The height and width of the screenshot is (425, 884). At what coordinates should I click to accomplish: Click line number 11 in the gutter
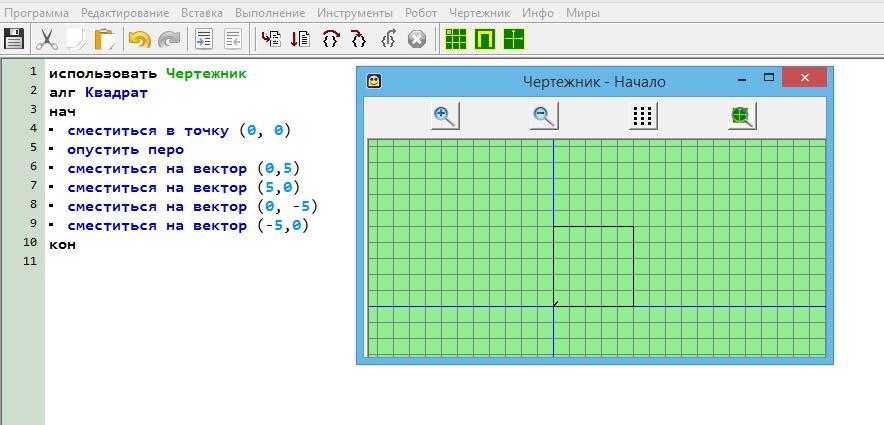coord(29,261)
